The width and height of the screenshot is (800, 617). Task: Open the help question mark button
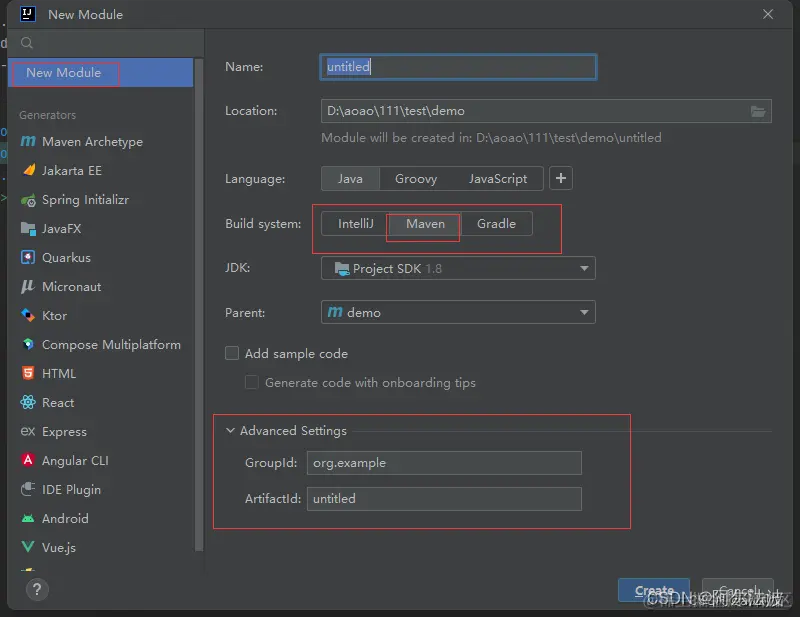coord(37,590)
